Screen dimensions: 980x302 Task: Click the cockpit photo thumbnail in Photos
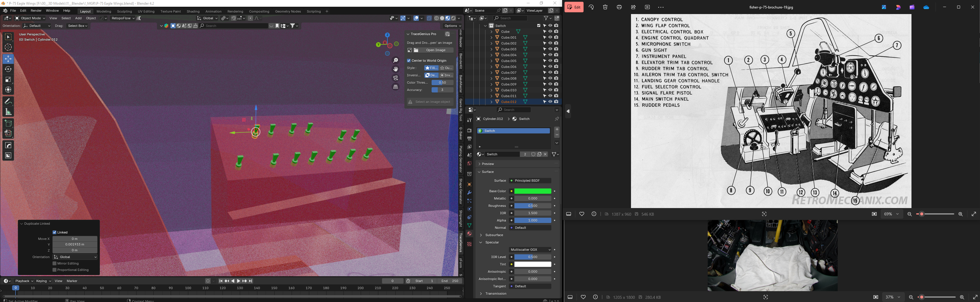pyautogui.click(x=772, y=255)
